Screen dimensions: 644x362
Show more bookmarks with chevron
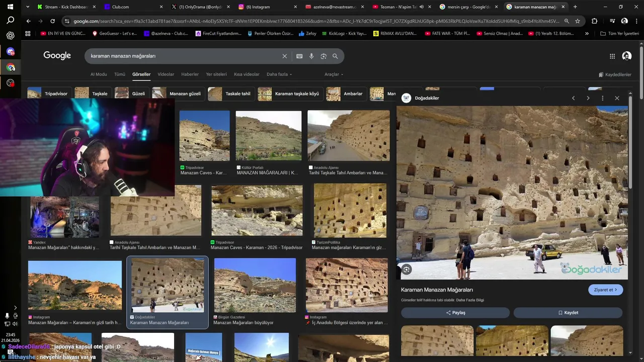pyautogui.click(x=587, y=33)
